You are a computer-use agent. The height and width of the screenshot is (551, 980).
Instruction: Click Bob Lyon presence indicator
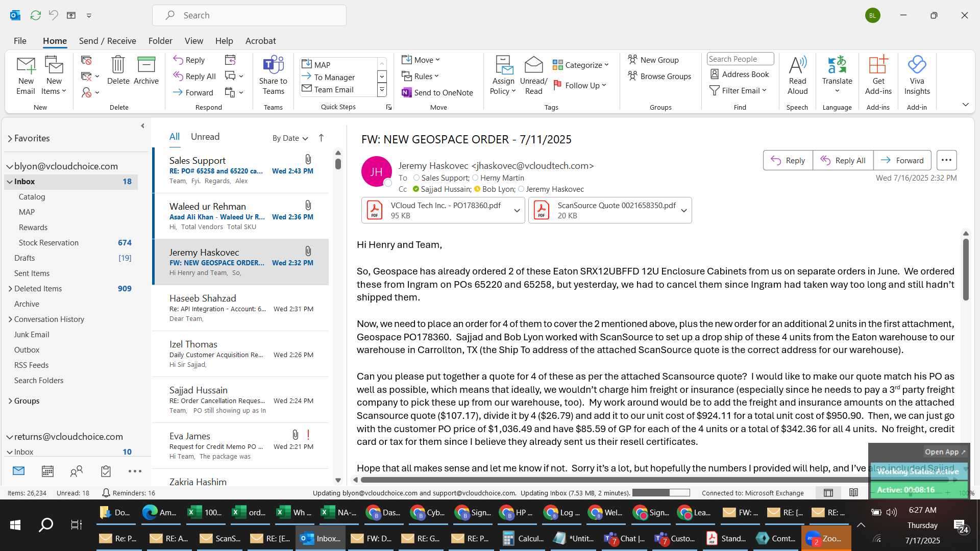tap(477, 189)
